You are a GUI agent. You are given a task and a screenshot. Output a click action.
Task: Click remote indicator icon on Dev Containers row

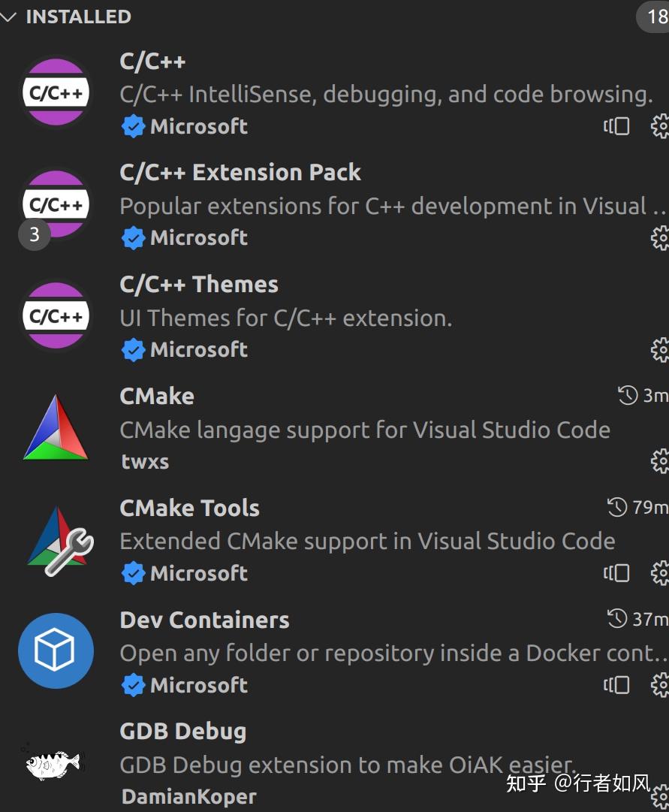coord(616,685)
